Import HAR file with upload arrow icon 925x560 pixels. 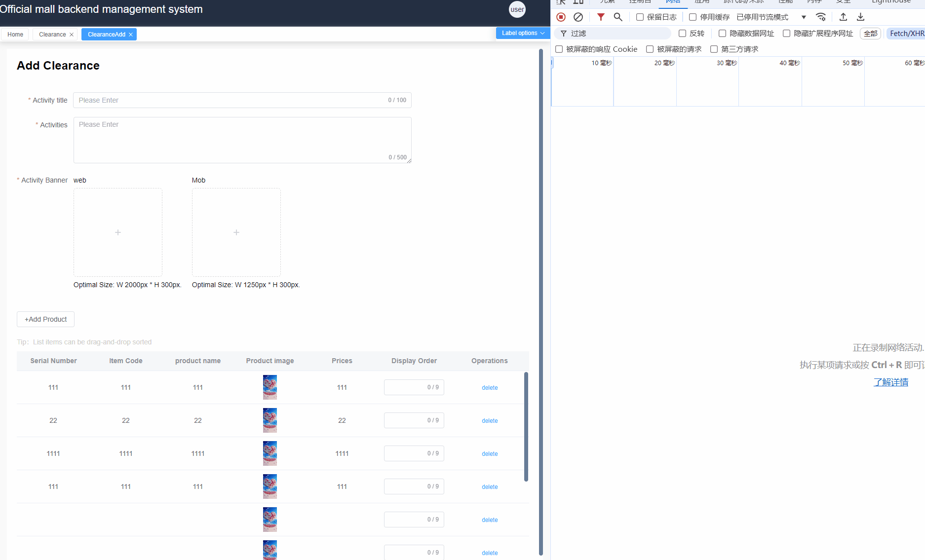pyautogui.click(x=843, y=17)
